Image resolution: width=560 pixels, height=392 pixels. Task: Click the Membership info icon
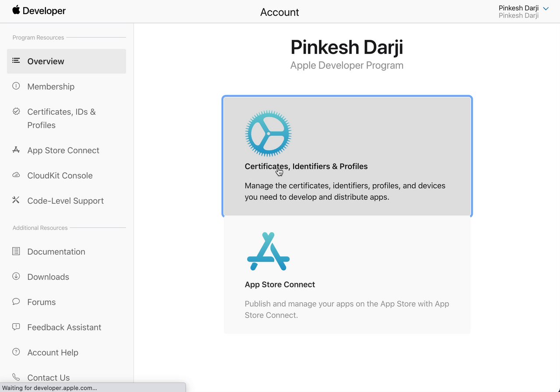(x=16, y=86)
